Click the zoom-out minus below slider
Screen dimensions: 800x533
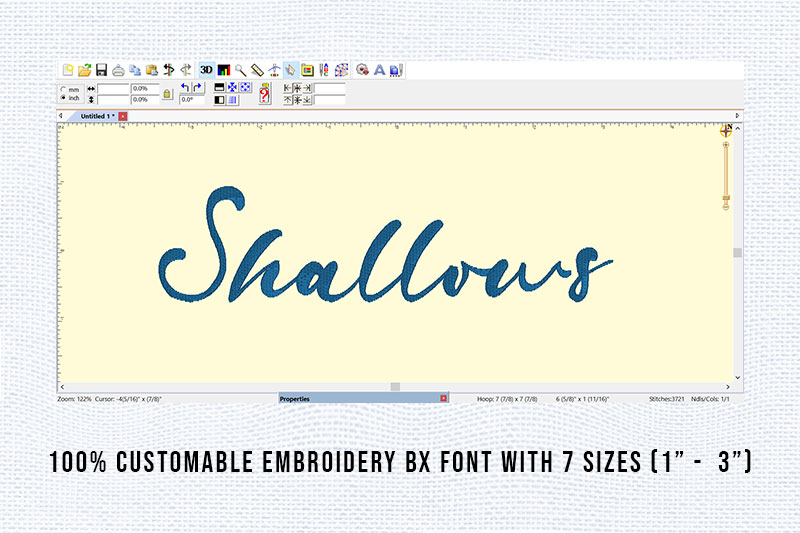pos(726,207)
